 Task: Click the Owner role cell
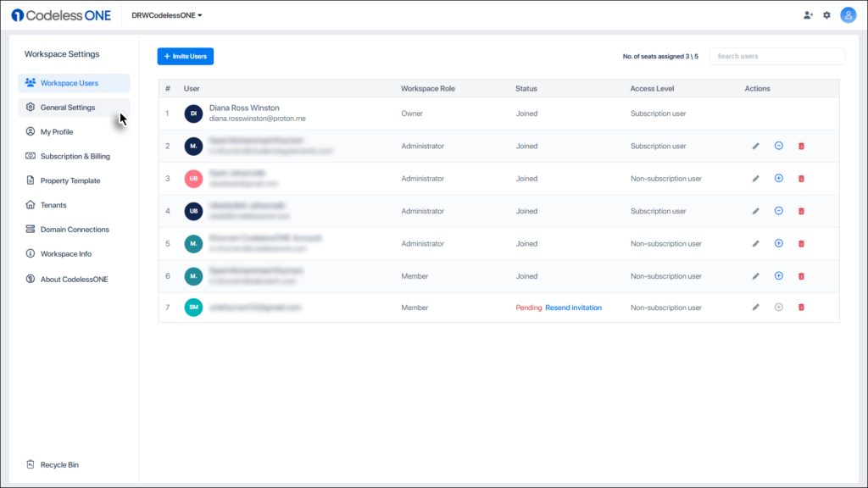(x=412, y=114)
